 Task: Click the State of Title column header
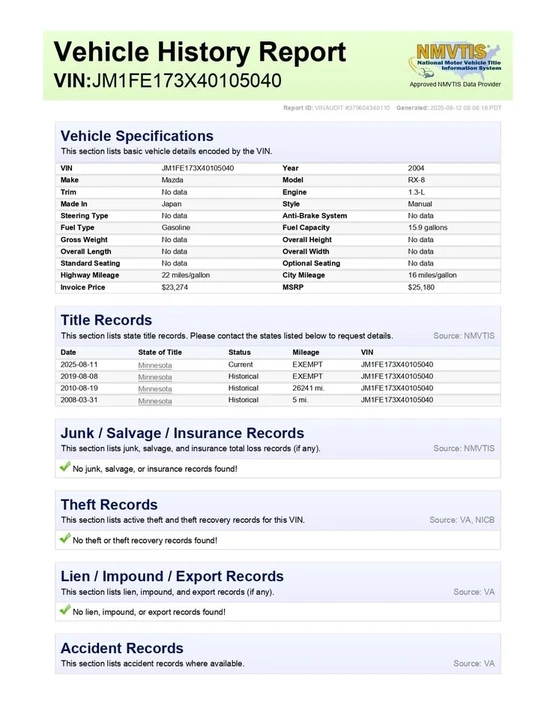(x=160, y=352)
